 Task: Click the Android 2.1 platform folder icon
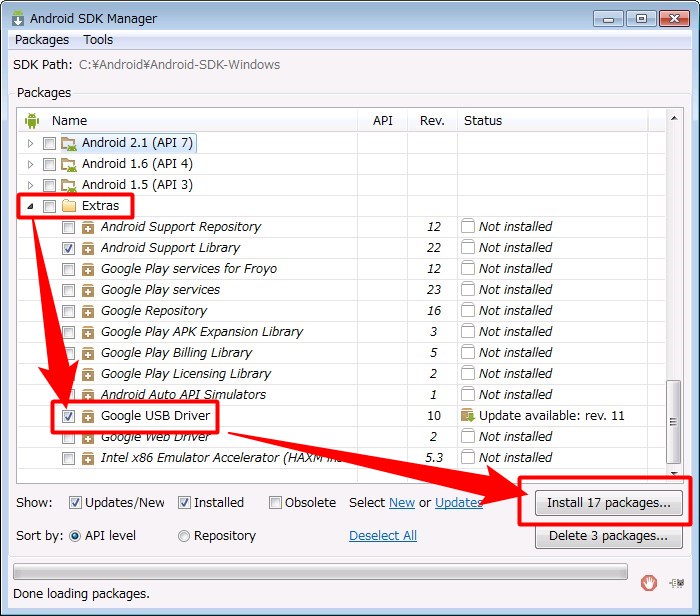click(x=69, y=143)
